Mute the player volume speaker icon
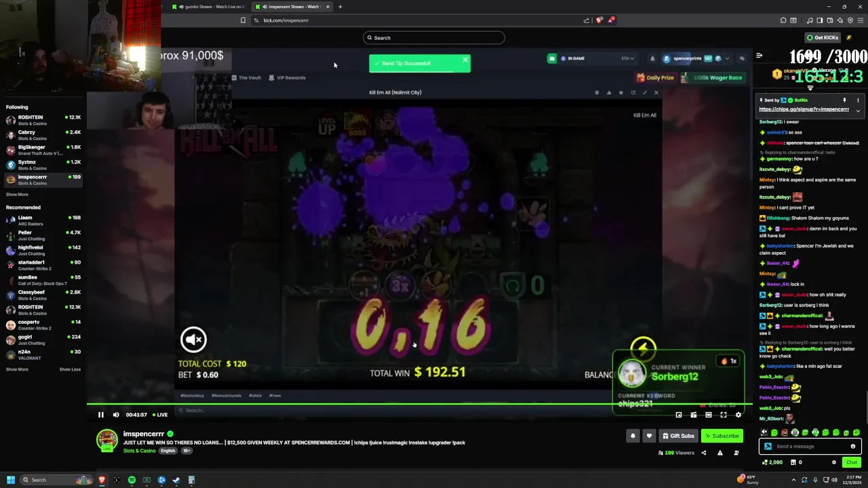This screenshot has width=868, height=488. point(116,415)
